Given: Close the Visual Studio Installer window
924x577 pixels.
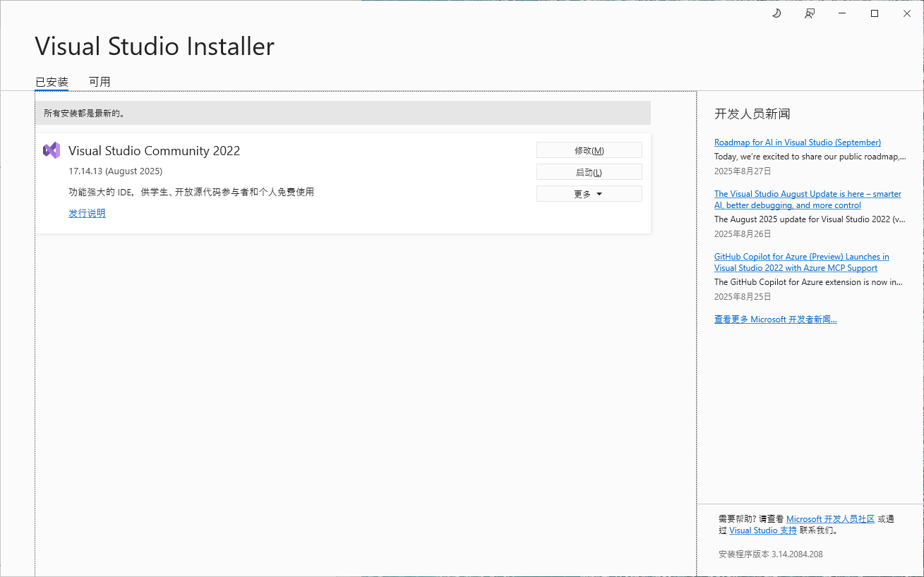Looking at the screenshot, I should click(907, 13).
